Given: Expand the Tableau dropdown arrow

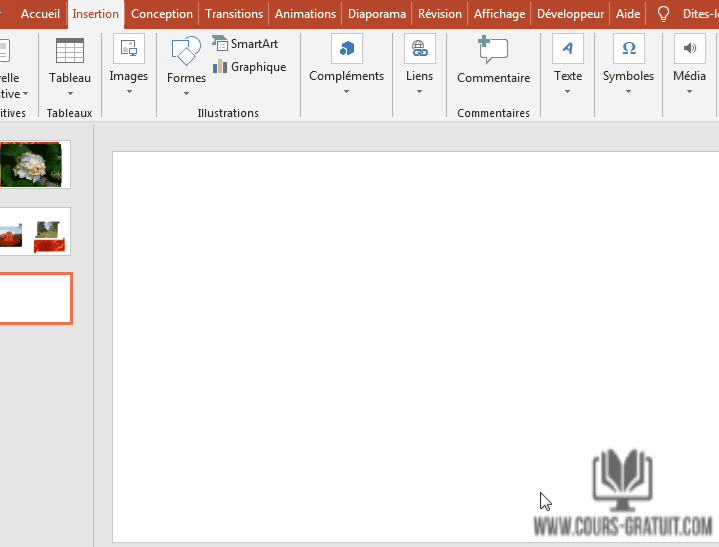Looking at the screenshot, I should (70, 94).
